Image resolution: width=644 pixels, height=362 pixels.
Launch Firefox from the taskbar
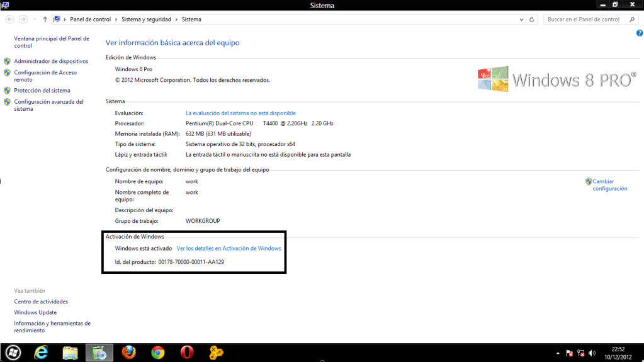click(x=129, y=353)
